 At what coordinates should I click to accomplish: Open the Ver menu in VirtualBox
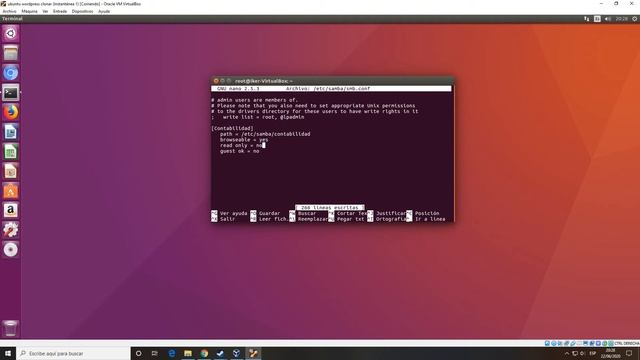[45, 11]
